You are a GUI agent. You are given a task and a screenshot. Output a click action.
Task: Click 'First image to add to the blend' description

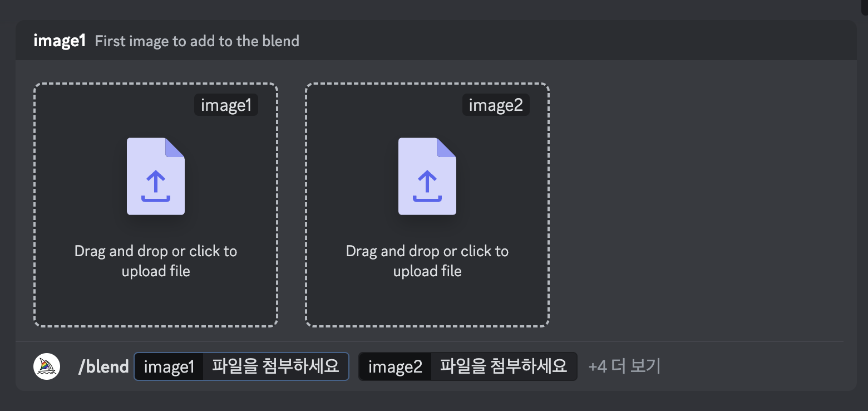(x=197, y=41)
